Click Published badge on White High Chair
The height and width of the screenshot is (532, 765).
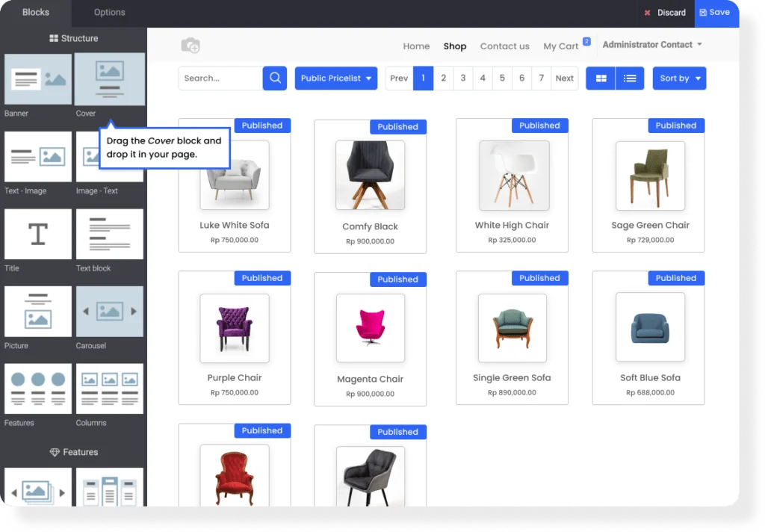[539, 126]
